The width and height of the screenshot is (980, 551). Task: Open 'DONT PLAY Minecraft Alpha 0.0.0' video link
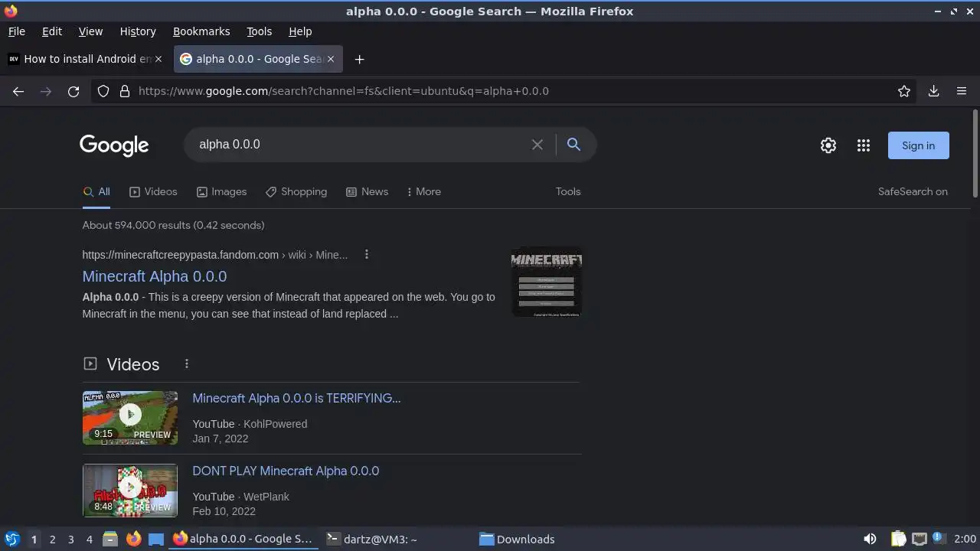pyautogui.click(x=286, y=471)
